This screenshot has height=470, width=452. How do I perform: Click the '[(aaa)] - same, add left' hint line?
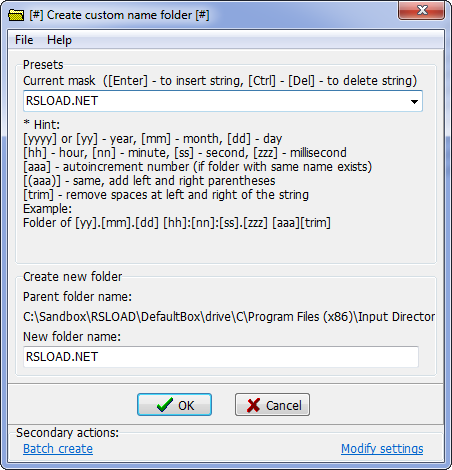click(149, 181)
